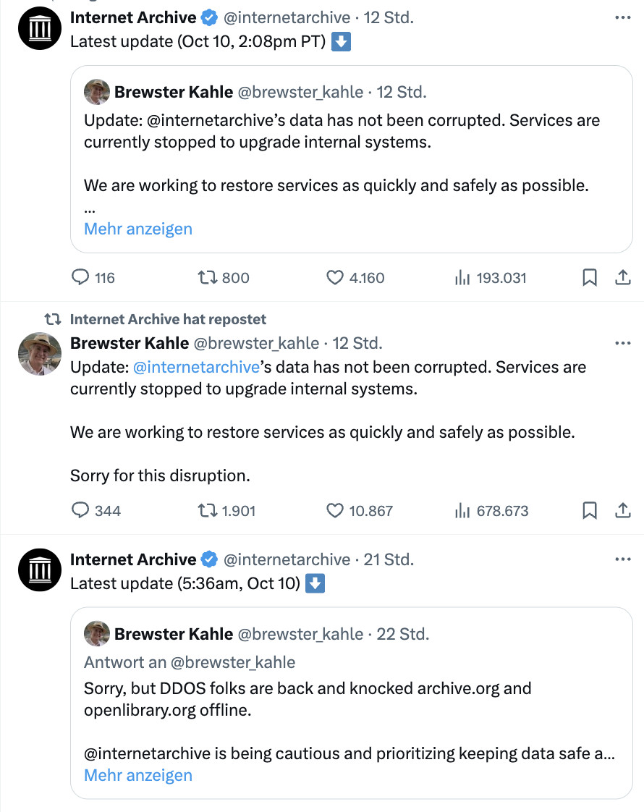644x812 pixels.
Task: Click the blue verified badge next to Internet Archive
Action: (208, 17)
